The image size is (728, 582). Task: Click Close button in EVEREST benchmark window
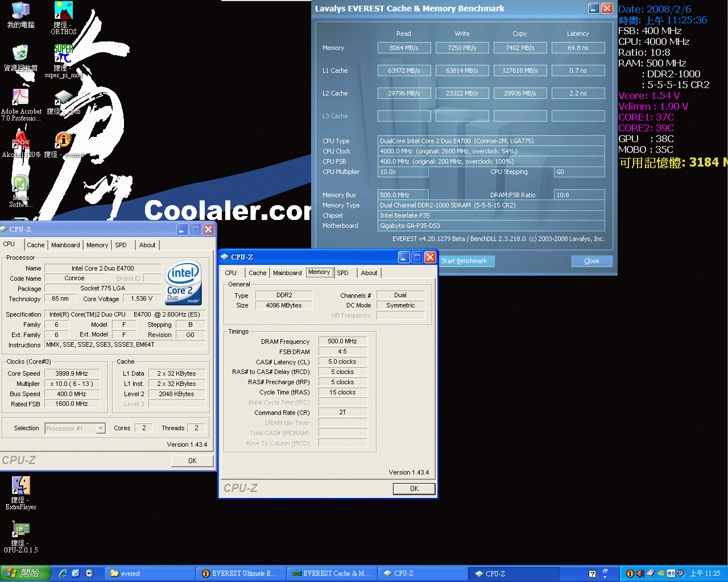pos(591,261)
